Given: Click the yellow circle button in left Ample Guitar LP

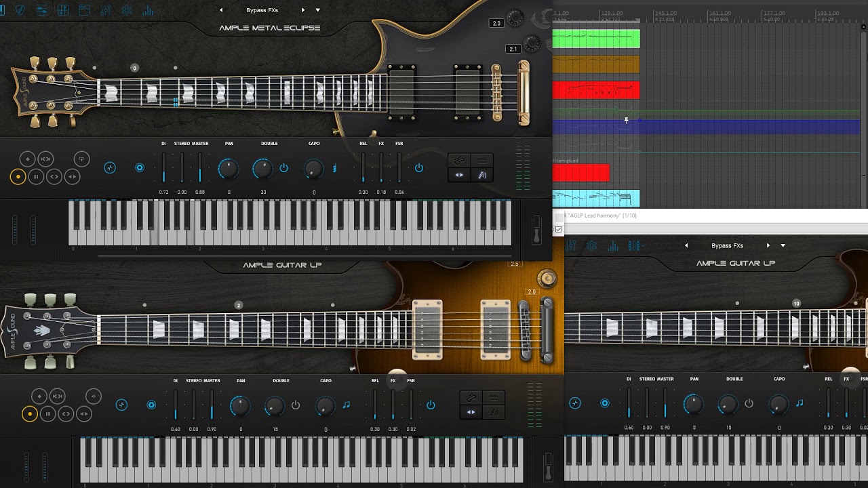Looking at the screenshot, I should (30, 413).
